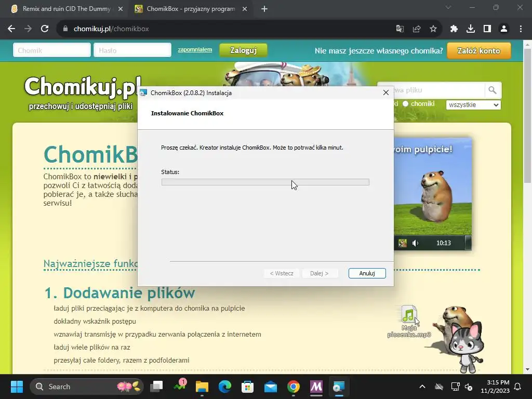Open the zapomniałem link
This screenshot has width=532, height=399.
pyautogui.click(x=195, y=49)
